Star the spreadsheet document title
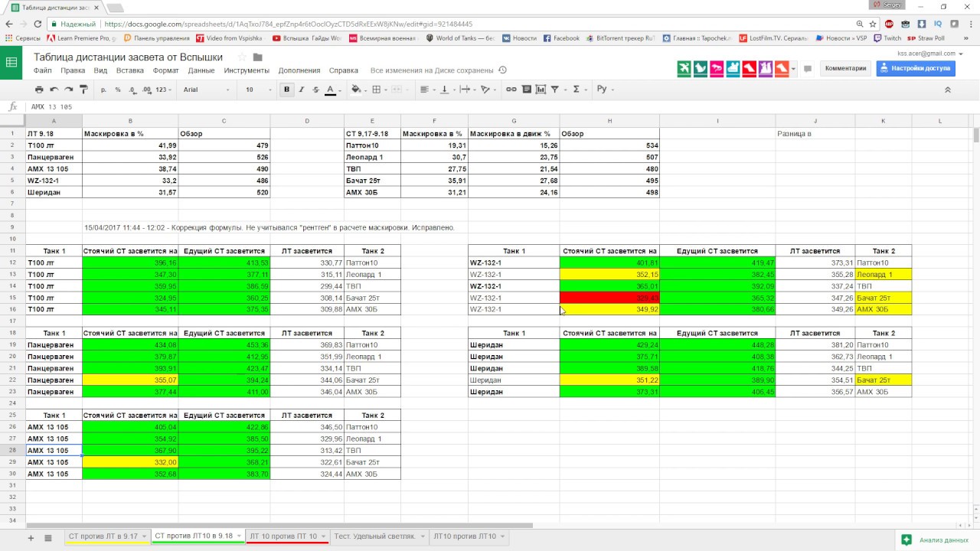 (242, 57)
